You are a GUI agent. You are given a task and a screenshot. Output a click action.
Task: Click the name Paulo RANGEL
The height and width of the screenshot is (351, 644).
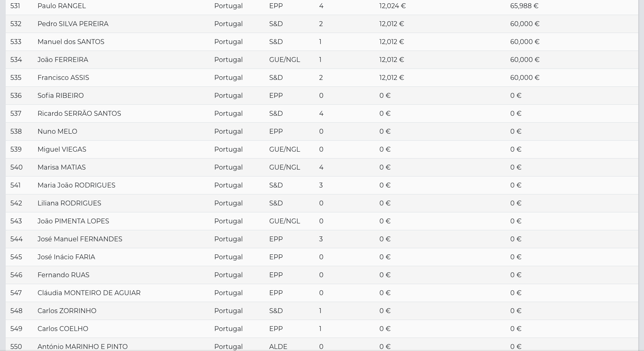(62, 6)
